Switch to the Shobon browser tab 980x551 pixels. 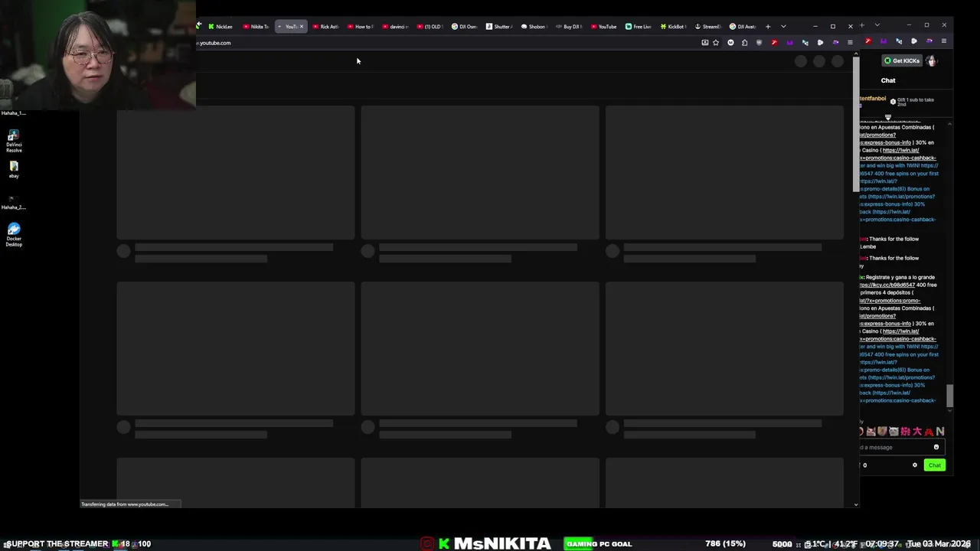534,27
